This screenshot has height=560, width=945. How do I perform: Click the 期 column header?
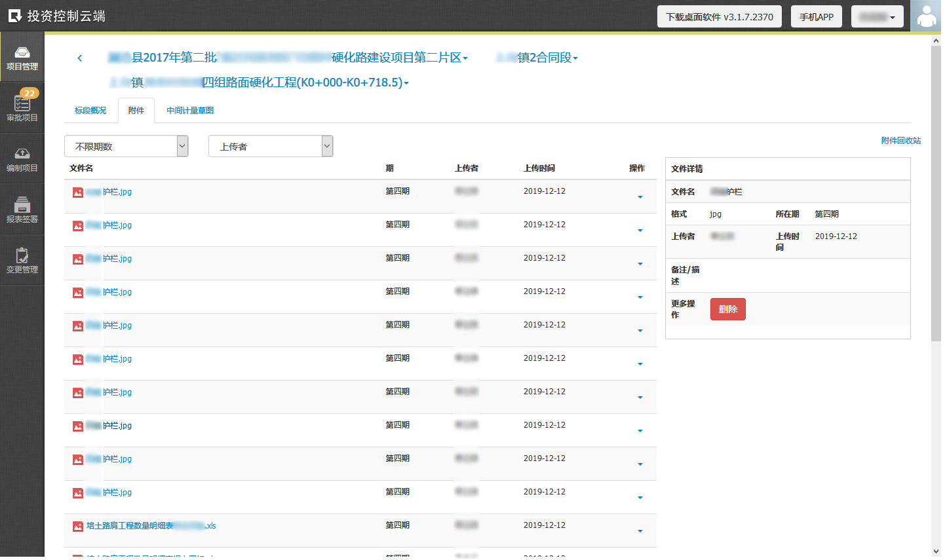(x=389, y=168)
